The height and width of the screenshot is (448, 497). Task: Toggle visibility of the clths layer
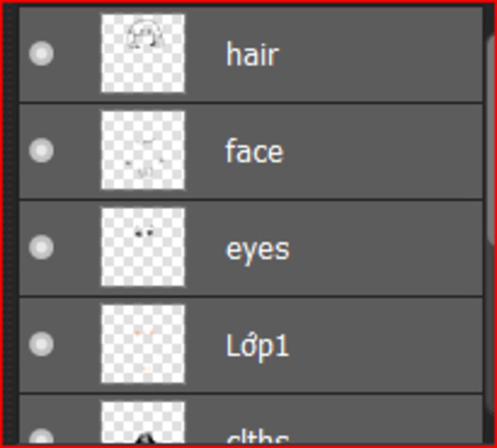tap(41, 437)
